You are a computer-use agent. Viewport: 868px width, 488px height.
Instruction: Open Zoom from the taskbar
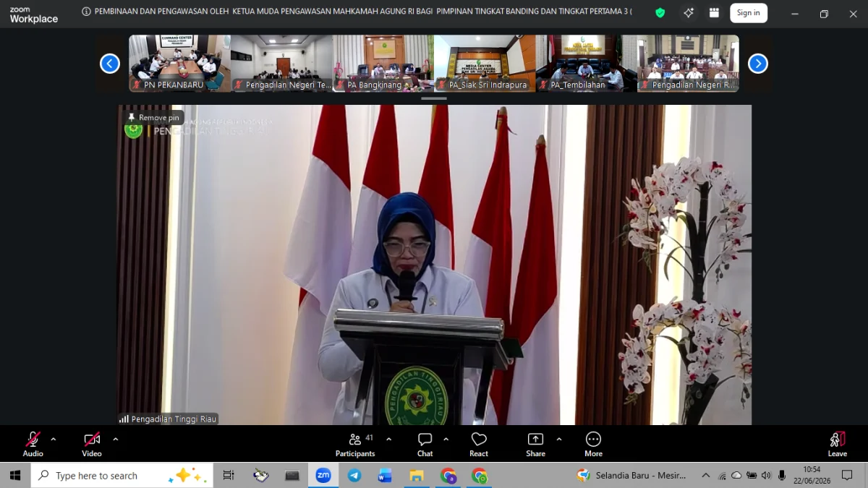click(323, 475)
